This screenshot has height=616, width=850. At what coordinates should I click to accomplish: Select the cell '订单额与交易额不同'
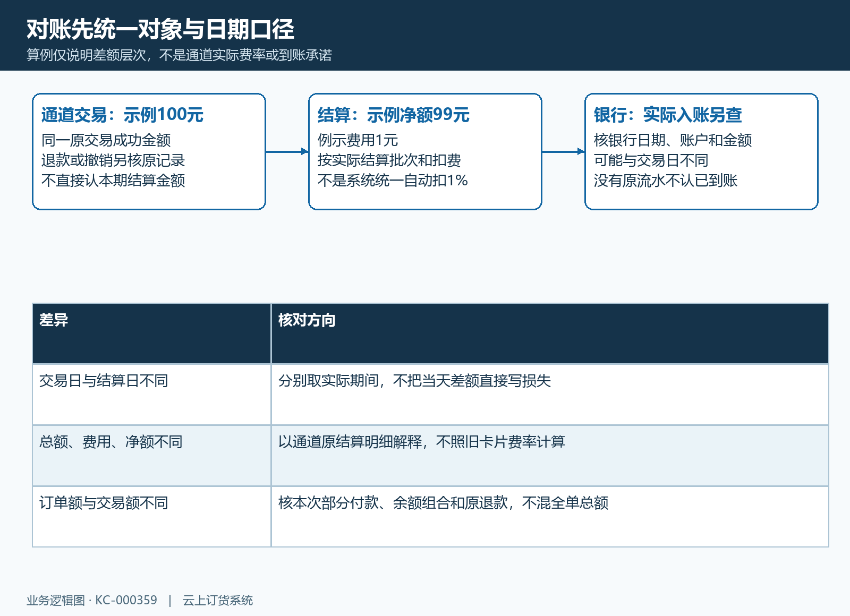click(152, 517)
